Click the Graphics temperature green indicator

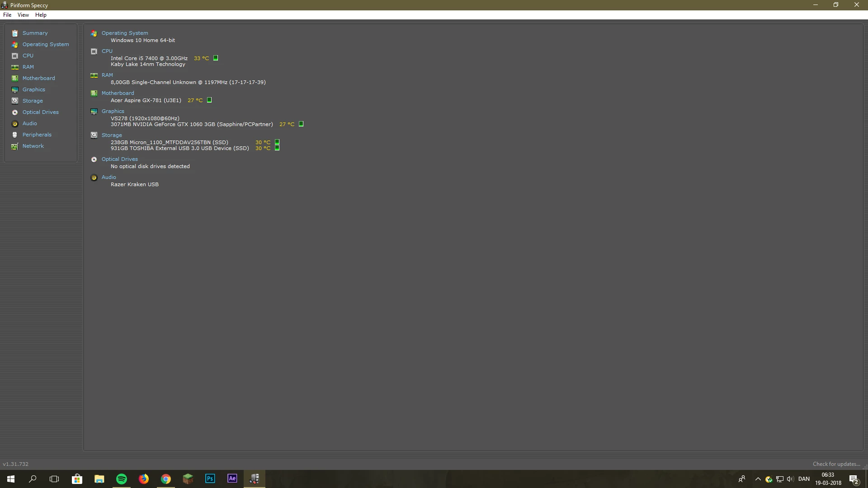301,124
